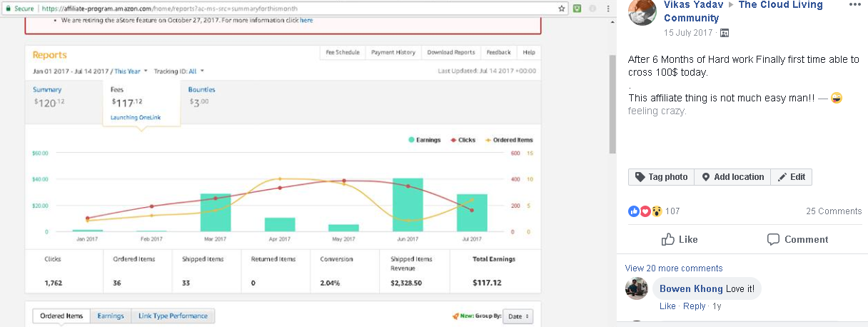Open the Feedback tab
Image resolution: width=868 pixels, height=327 pixels.
(498, 52)
